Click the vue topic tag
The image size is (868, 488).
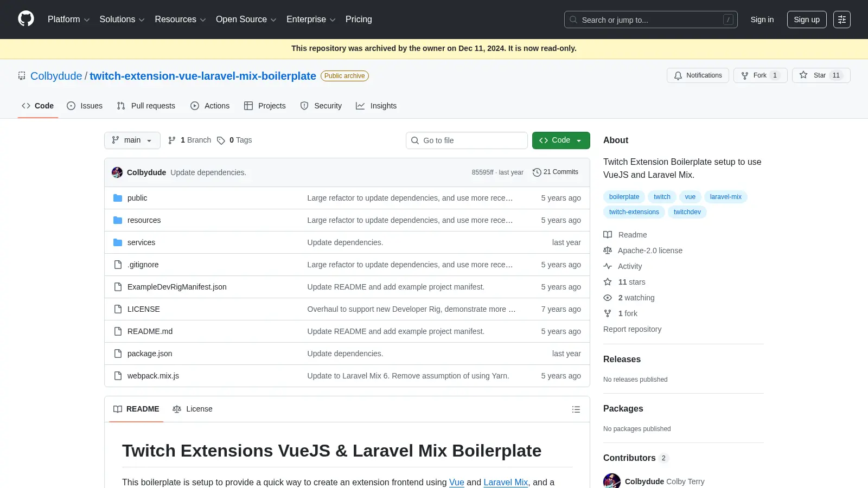tap(690, 197)
